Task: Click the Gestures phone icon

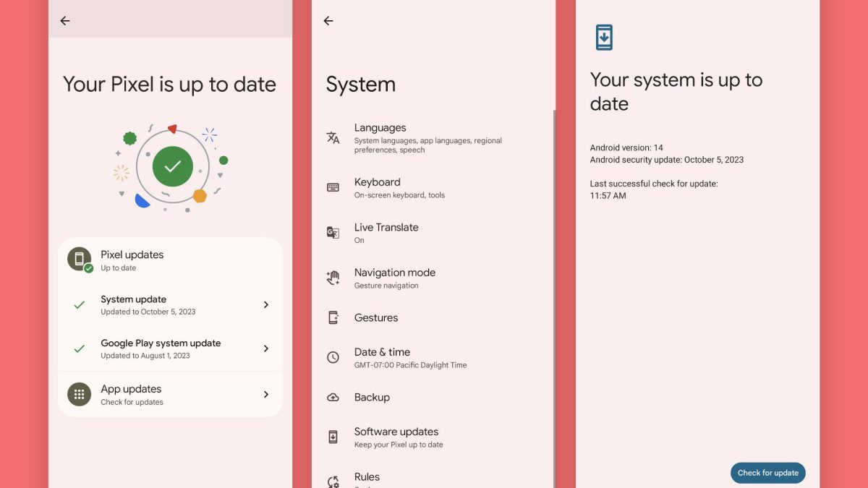Action: point(333,317)
